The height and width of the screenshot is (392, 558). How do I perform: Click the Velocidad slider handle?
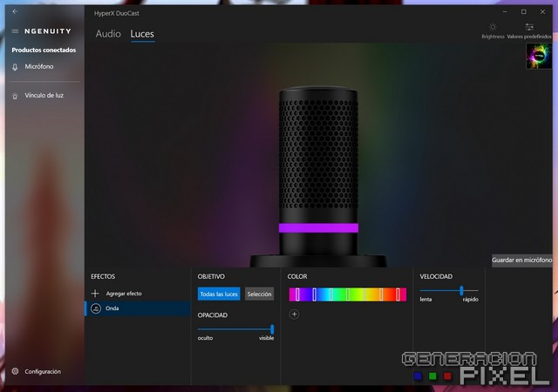[x=461, y=291]
